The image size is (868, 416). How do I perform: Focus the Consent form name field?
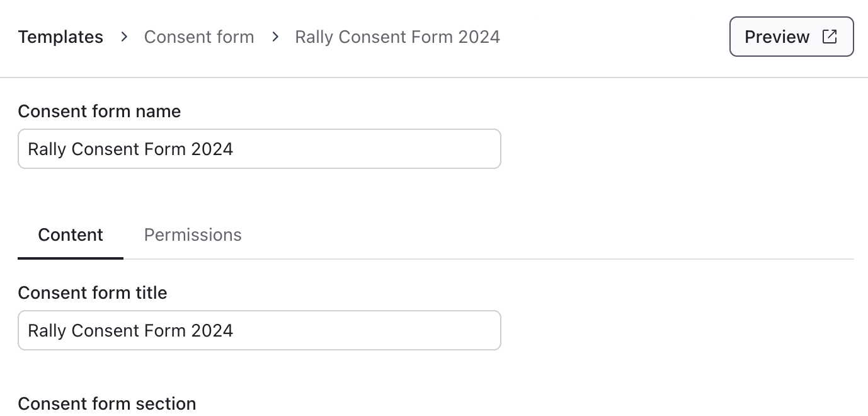click(x=259, y=149)
